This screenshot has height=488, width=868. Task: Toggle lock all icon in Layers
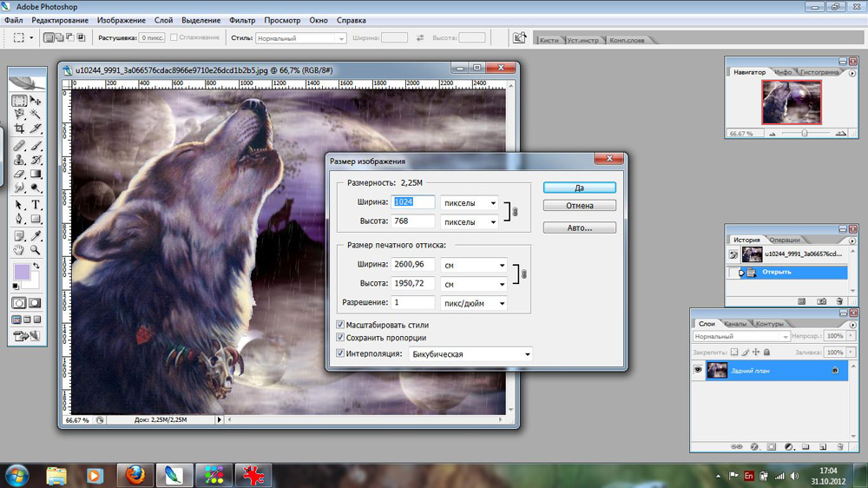[766, 353]
